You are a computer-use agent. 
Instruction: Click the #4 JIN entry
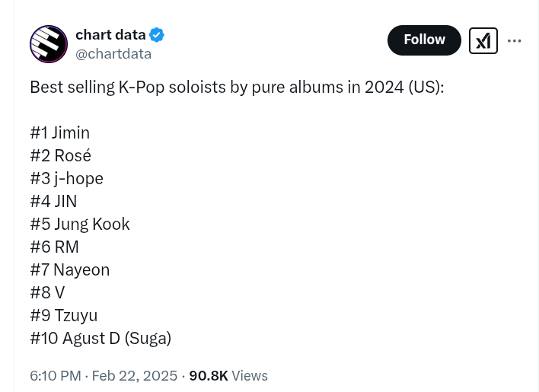pos(53,201)
